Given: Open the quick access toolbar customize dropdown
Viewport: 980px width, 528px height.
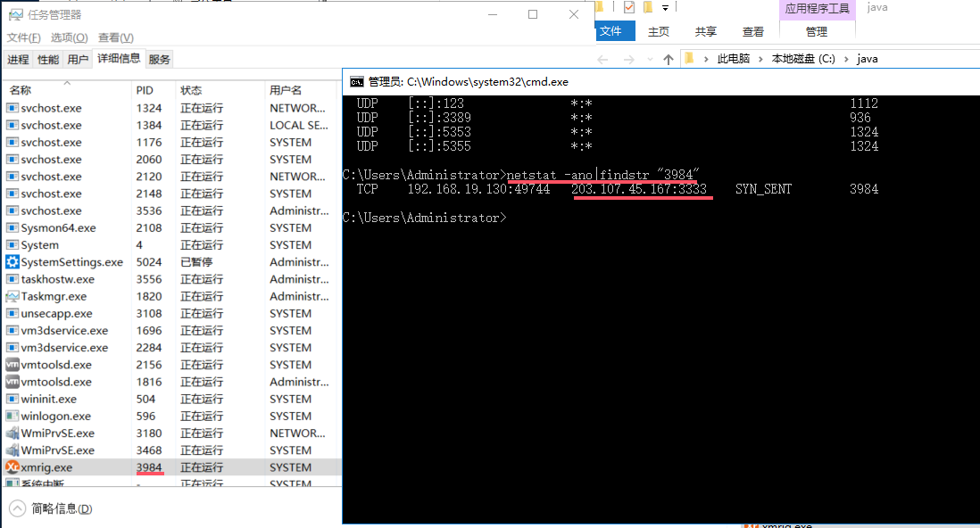Looking at the screenshot, I should (665, 8).
